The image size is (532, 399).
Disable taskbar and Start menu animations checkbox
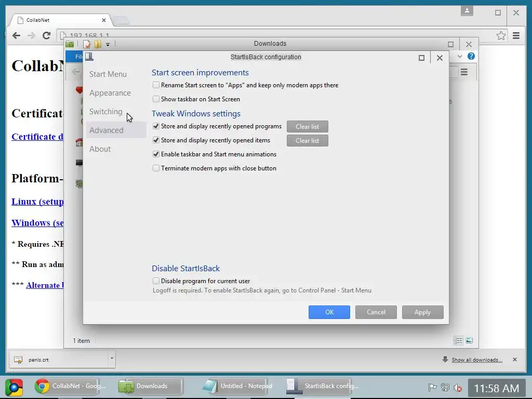pyautogui.click(x=156, y=154)
